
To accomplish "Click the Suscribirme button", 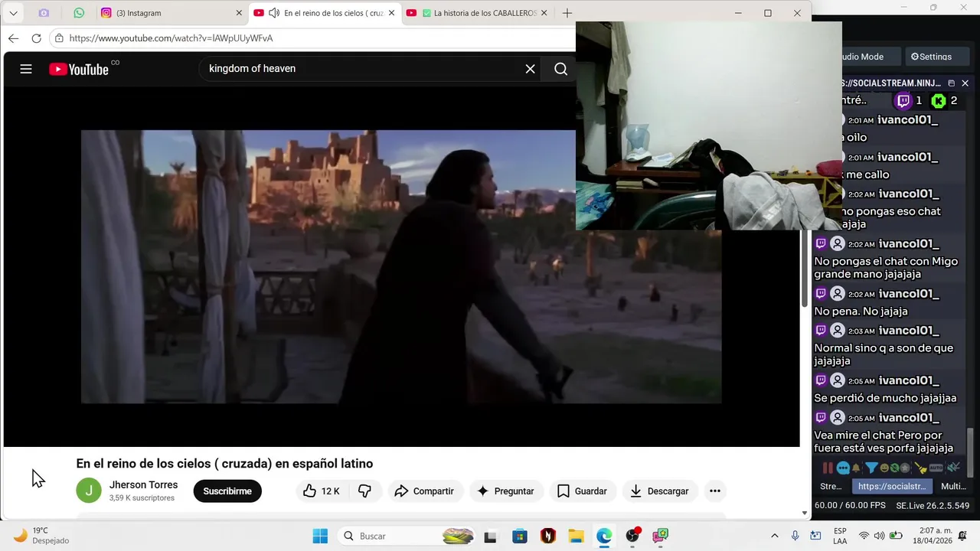I will (x=227, y=491).
